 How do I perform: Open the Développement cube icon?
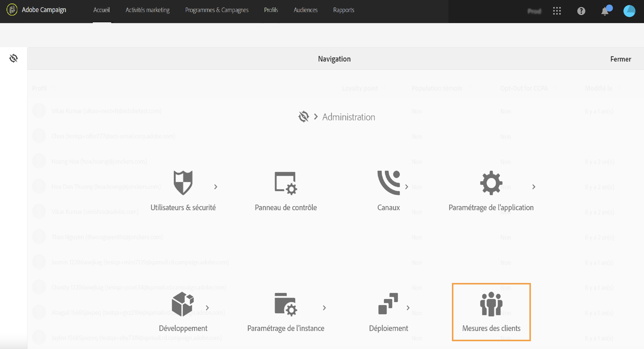[183, 304]
